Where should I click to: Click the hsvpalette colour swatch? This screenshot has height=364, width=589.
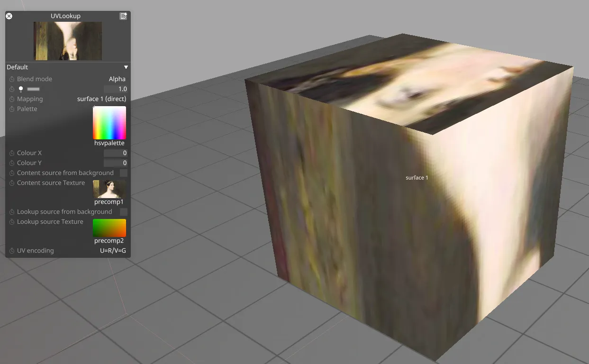[x=109, y=123]
